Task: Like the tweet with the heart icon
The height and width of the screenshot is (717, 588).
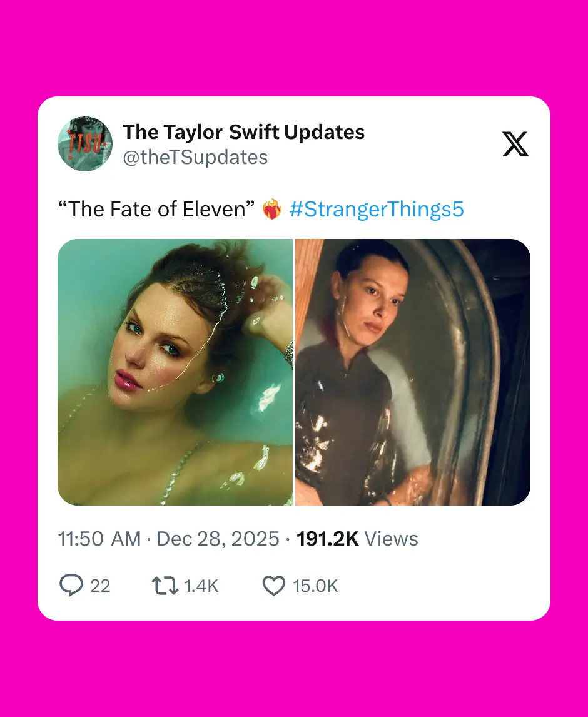Action: click(x=273, y=586)
